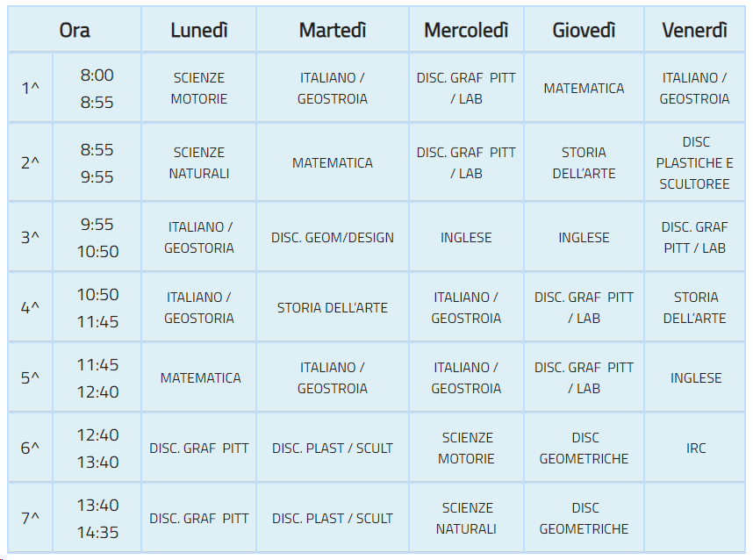Click the SCIENZE MOTORIE cell on Lunedì
Viewport: 753px width, 560px height.
click(199, 88)
